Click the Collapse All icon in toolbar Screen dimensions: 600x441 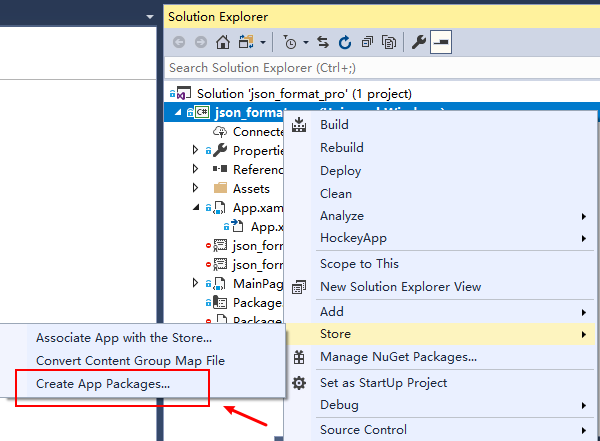click(x=367, y=42)
